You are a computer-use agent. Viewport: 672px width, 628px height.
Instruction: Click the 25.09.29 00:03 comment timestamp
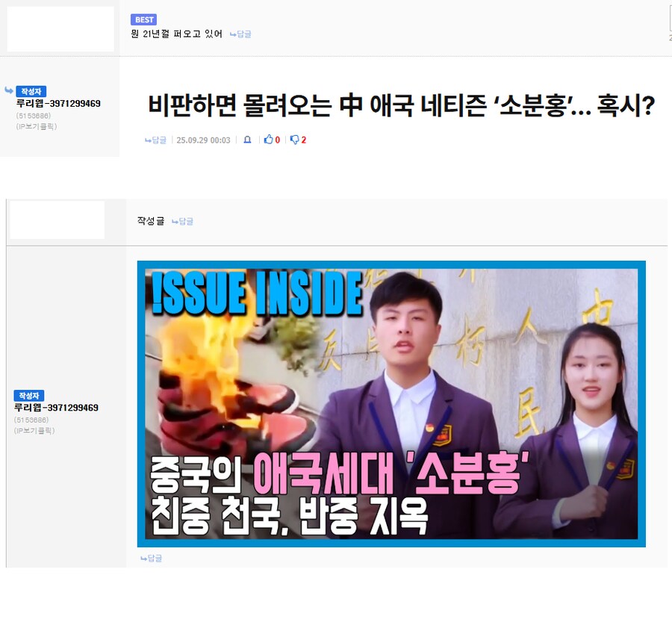pyautogui.click(x=203, y=140)
